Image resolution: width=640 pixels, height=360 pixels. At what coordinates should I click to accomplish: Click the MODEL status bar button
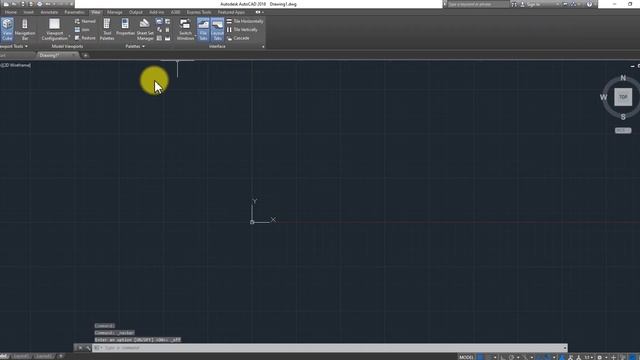pos(466,357)
